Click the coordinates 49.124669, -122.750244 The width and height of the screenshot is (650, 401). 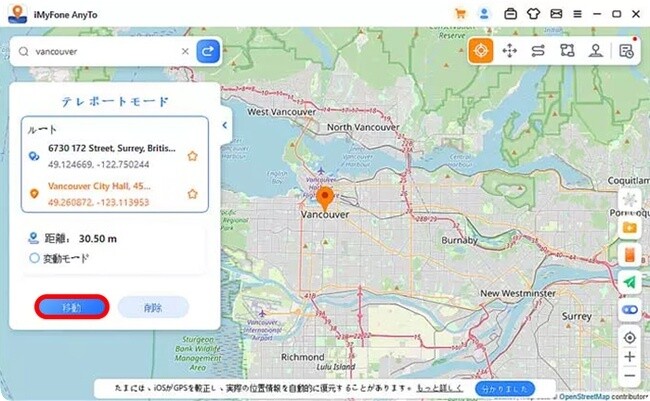[98, 165]
